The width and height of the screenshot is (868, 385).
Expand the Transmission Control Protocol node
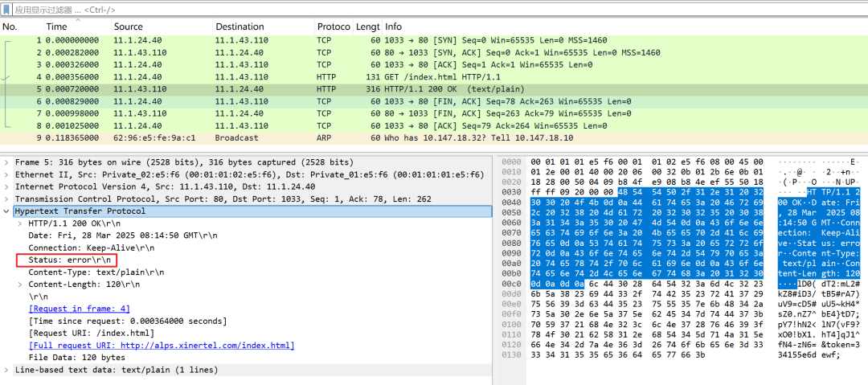(7, 199)
